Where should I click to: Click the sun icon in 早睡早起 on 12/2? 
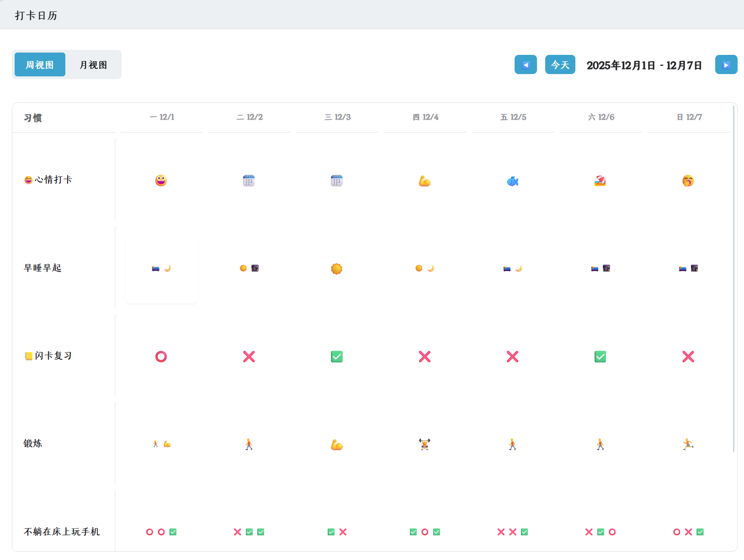(x=243, y=268)
